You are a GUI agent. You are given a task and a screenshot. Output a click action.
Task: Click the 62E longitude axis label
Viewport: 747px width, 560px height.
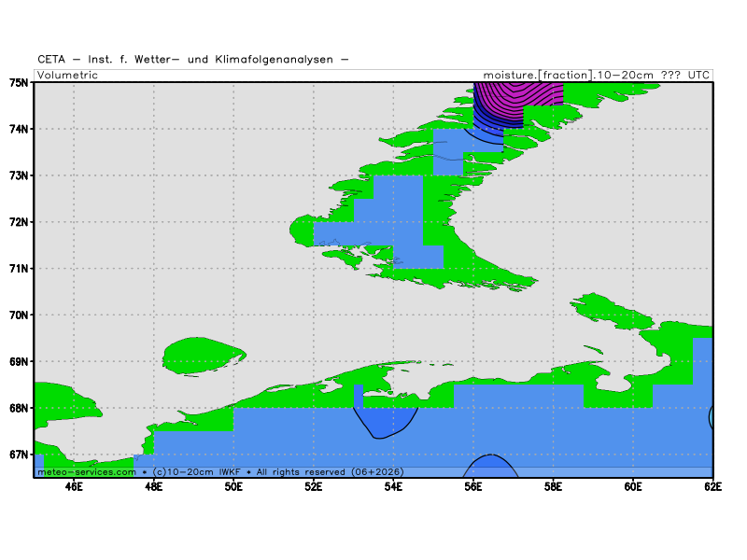pos(712,486)
